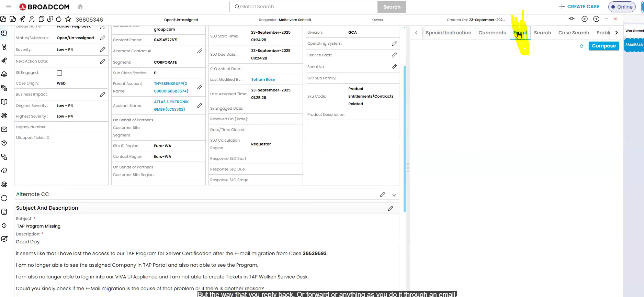Viewport: 644px width, 297px height.
Task: Click the PDF export icon in case toolbar
Action: tap(3, 19)
